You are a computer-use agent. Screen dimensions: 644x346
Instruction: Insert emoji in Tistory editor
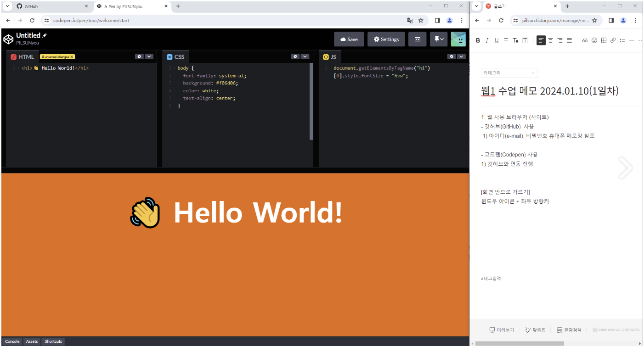594,40
